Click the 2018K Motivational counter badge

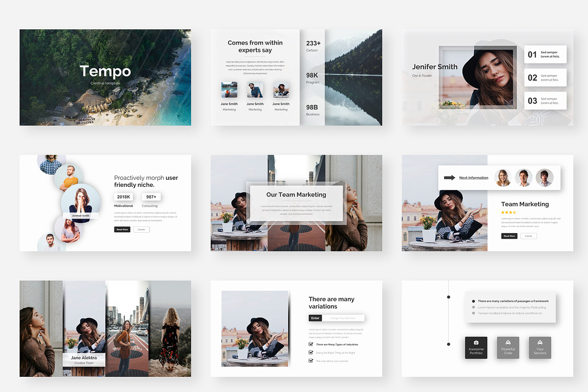pos(123,196)
